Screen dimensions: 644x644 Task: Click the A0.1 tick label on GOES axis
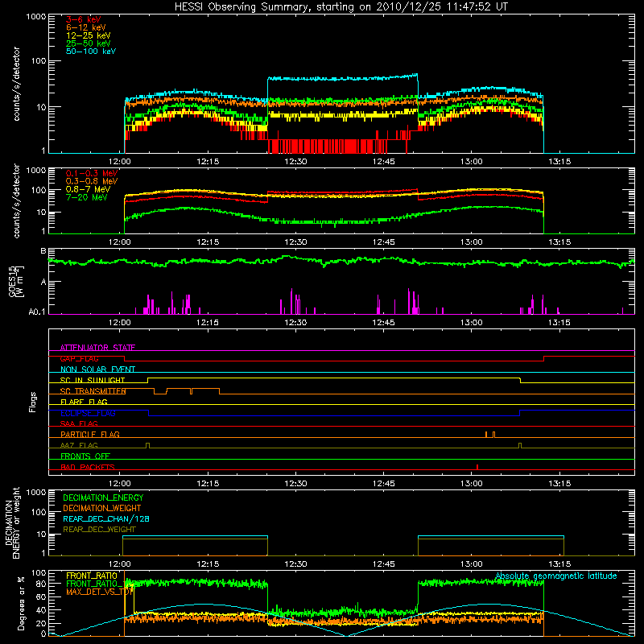[x=36, y=312]
